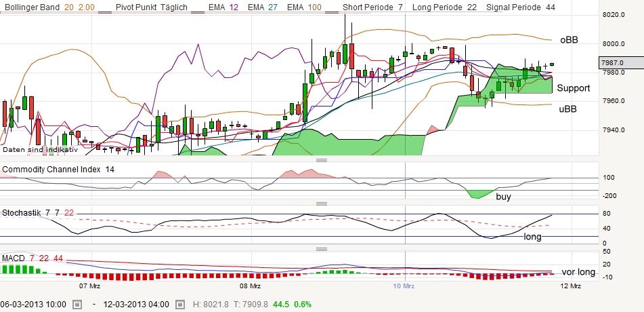
Task: Click the EMA 100 period value
Action: pos(314,7)
